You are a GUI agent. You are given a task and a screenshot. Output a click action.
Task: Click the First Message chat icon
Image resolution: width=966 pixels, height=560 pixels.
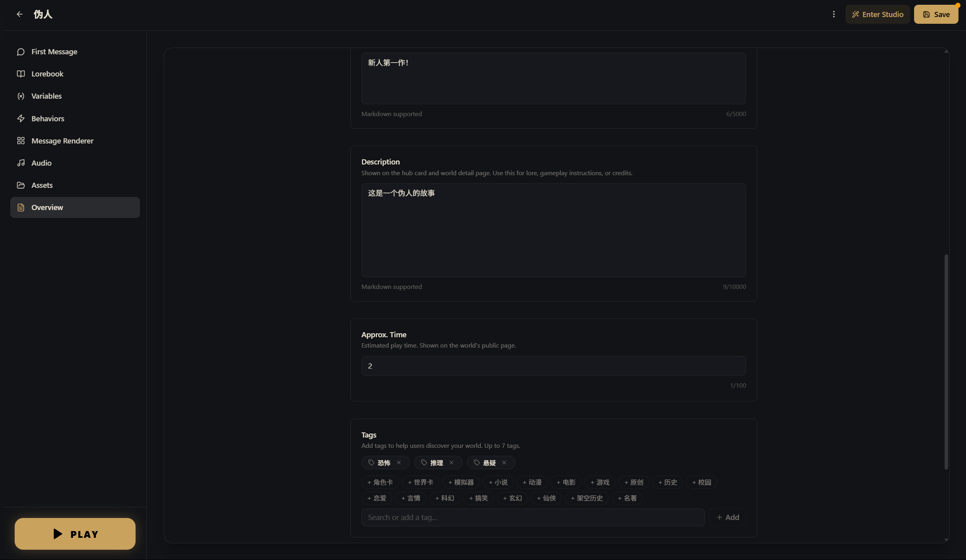click(21, 52)
